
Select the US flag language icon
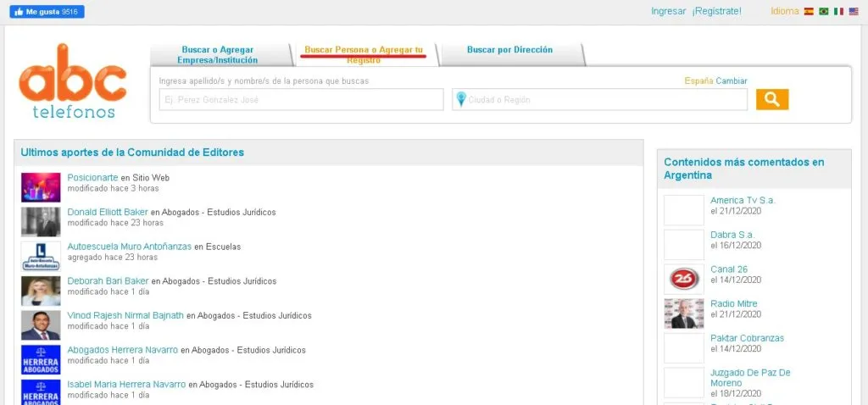[x=854, y=11]
